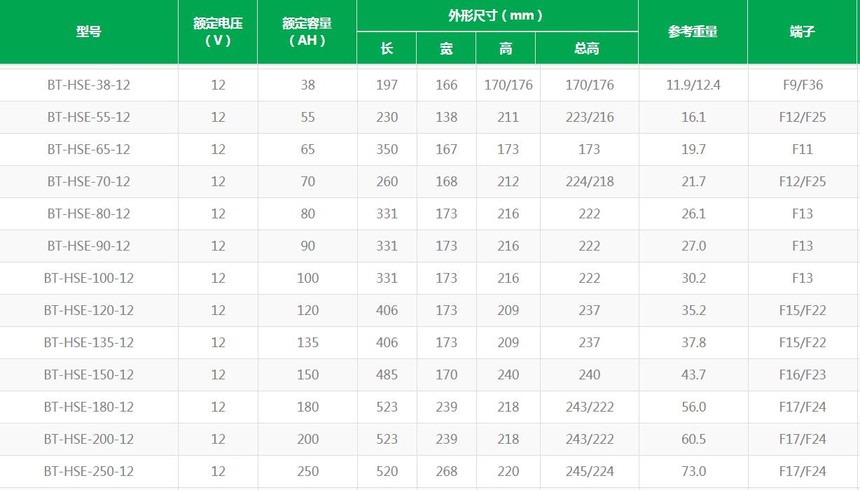Click the 11.9/12.4 weight cell

tap(693, 85)
